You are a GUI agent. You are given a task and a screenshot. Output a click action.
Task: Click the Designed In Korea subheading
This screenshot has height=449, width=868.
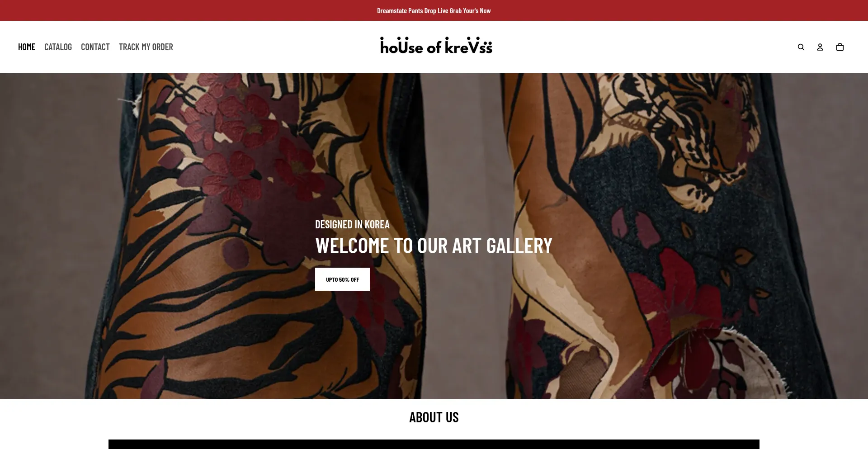[352, 224]
